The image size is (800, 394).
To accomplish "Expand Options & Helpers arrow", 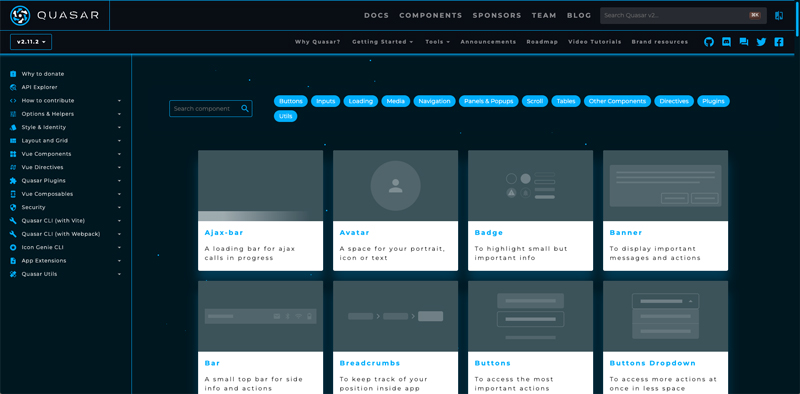I will tap(119, 114).
